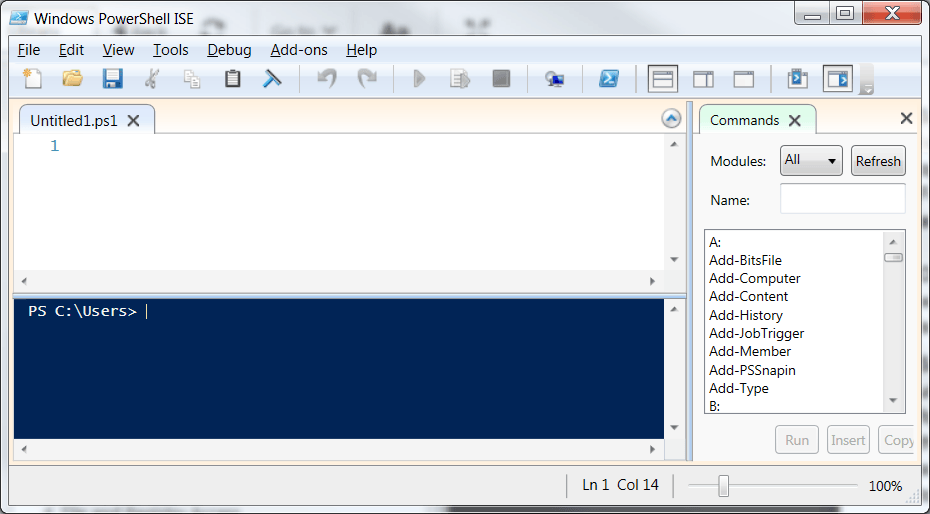Viewport: 930px width, 514px height.
Task: Select Add-BitsFile command
Action: click(x=745, y=260)
